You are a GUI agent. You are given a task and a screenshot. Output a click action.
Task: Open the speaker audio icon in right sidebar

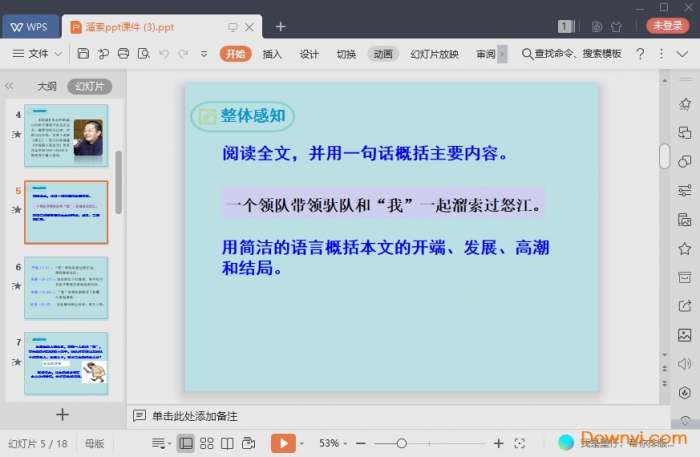pyautogui.click(x=684, y=364)
